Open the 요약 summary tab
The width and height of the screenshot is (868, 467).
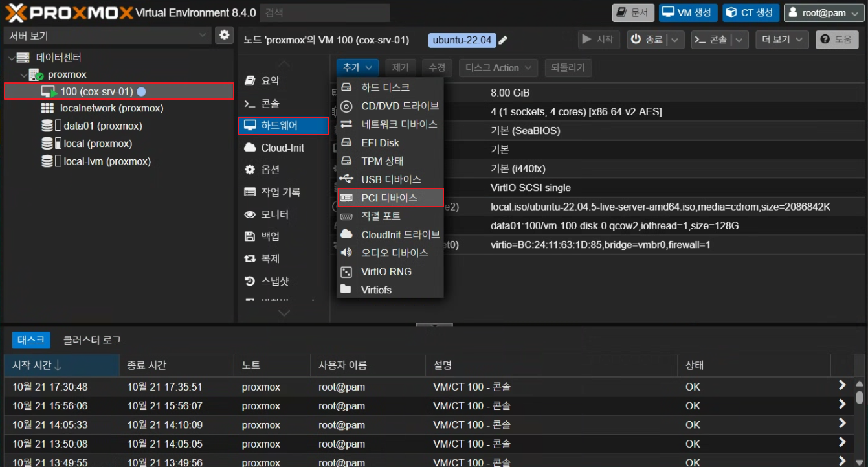coord(283,81)
